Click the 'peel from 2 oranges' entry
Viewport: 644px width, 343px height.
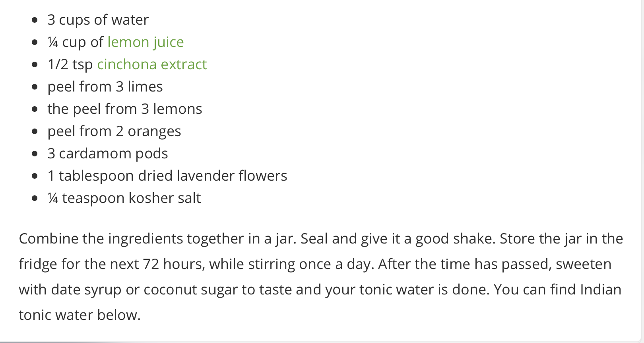pyautogui.click(x=114, y=131)
